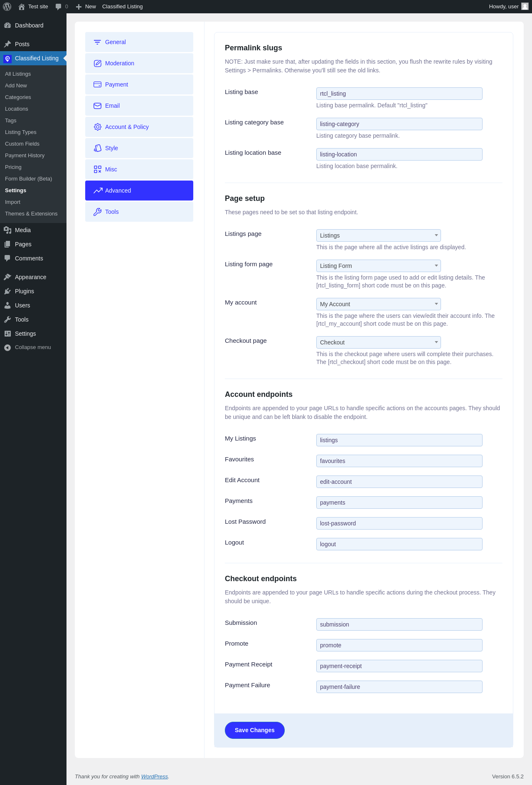Screen dimensions: 532x785
Task: Switch to the Payment settings tab
Action: pyautogui.click(x=139, y=84)
